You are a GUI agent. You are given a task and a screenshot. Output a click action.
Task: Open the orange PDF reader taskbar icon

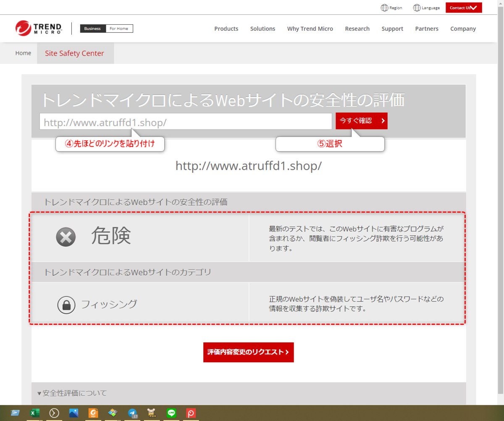[93, 413]
